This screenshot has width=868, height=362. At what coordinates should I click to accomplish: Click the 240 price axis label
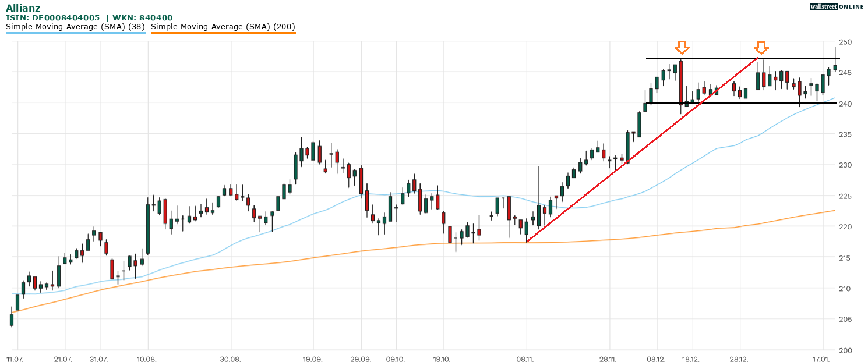coord(846,104)
